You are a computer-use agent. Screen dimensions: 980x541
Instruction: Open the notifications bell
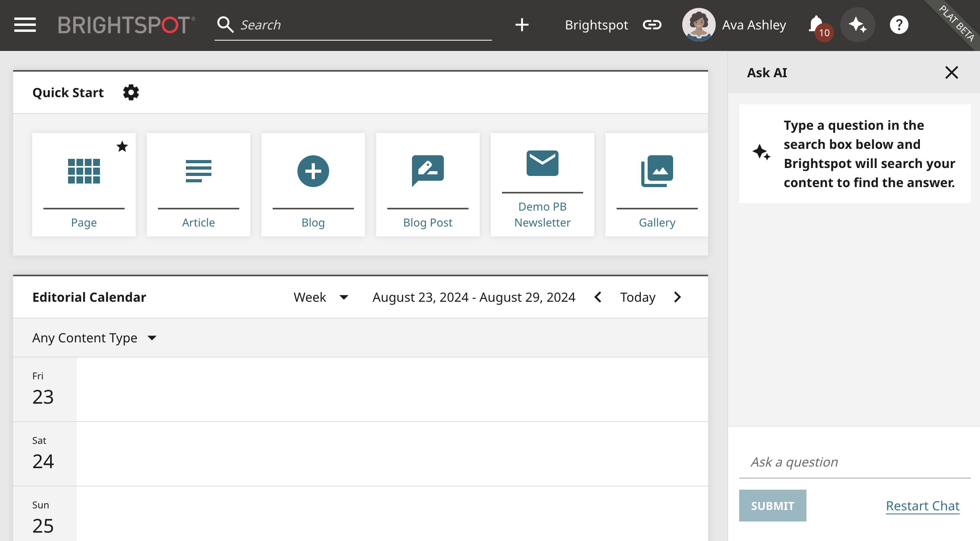[x=816, y=25]
